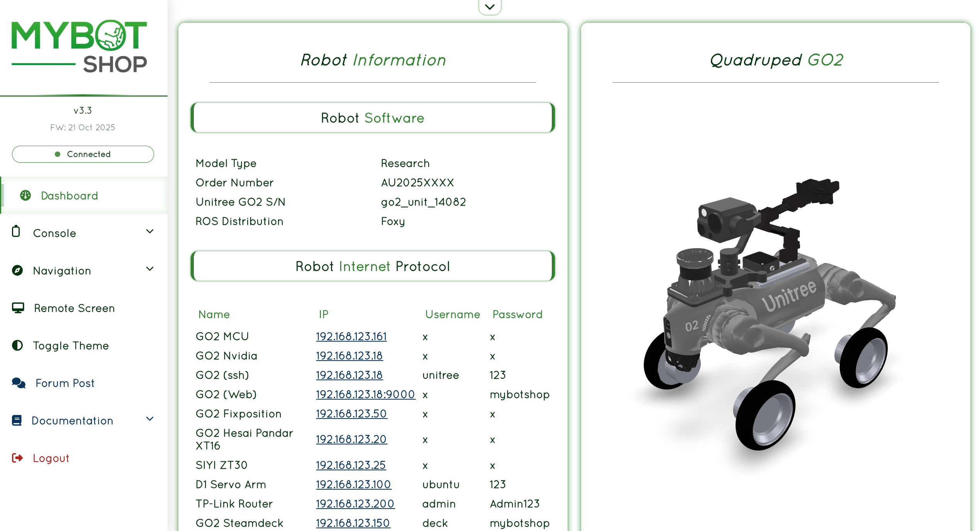Toggle theme using half-circle icon
The height and width of the screenshot is (531, 980).
[17, 345]
